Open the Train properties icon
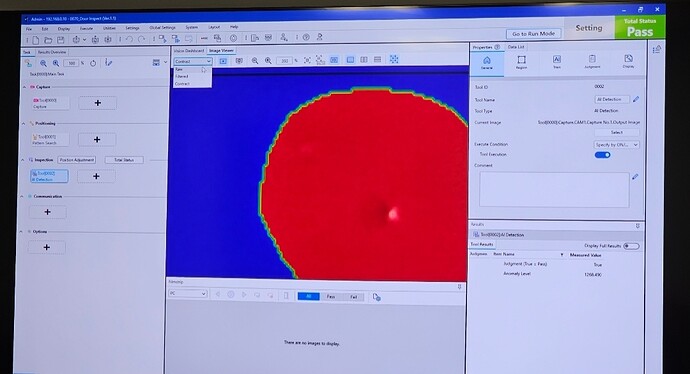 pyautogui.click(x=557, y=62)
